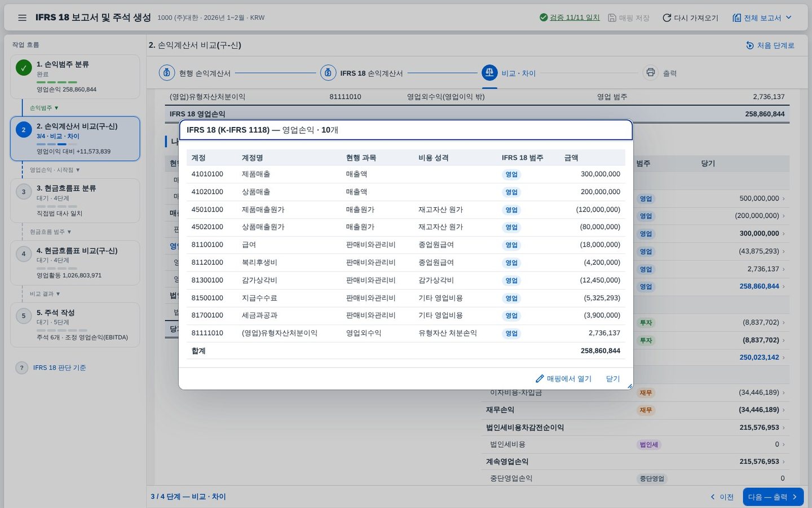The height and width of the screenshot is (508, 812).
Task: Click the printer icon for 출력
Action: 651,73
